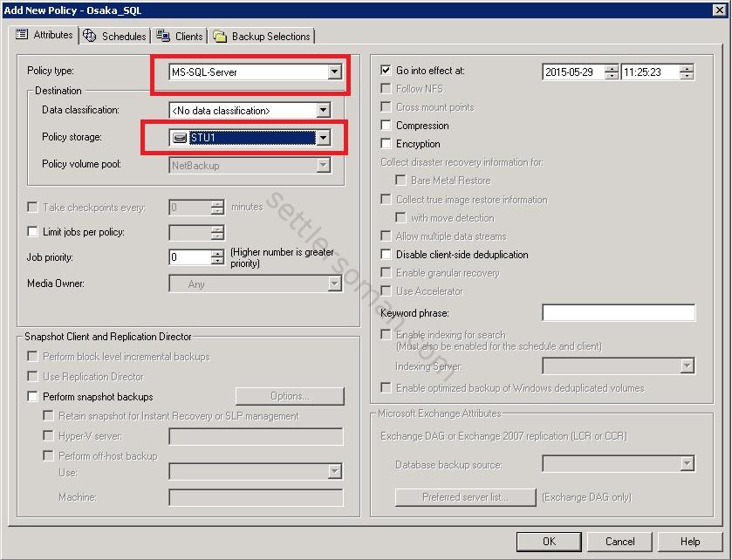Expand the Data classification dropdown
This screenshot has height=560, width=732.
323,111
